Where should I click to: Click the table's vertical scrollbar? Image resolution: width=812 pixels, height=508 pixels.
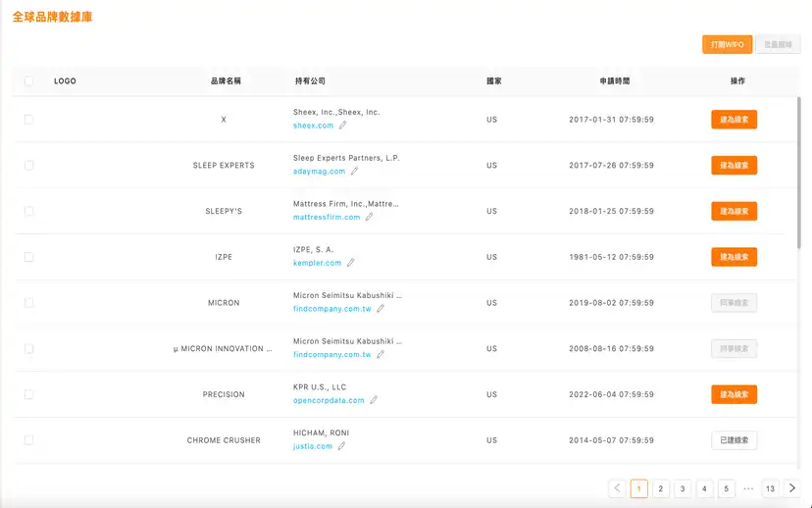pos(798,174)
